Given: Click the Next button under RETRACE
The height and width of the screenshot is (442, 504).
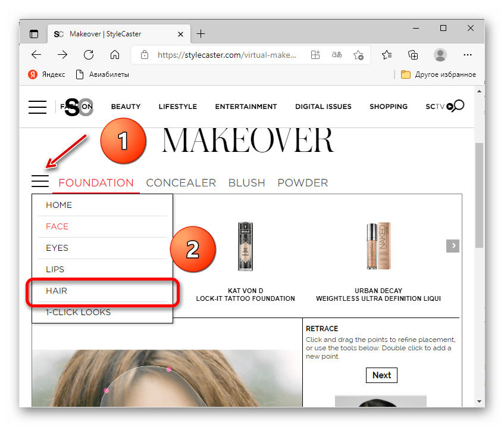Looking at the screenshot, I should pos(381,375).
